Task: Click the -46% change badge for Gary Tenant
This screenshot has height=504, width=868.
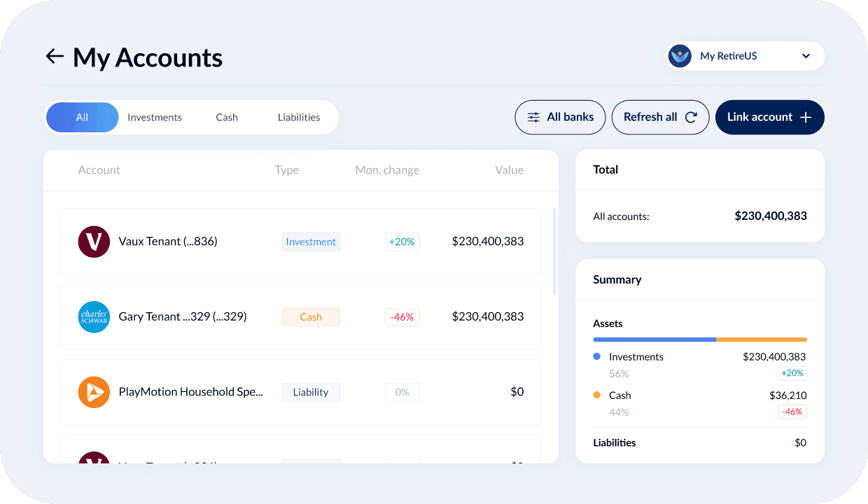Action: [x=402, y=316]
